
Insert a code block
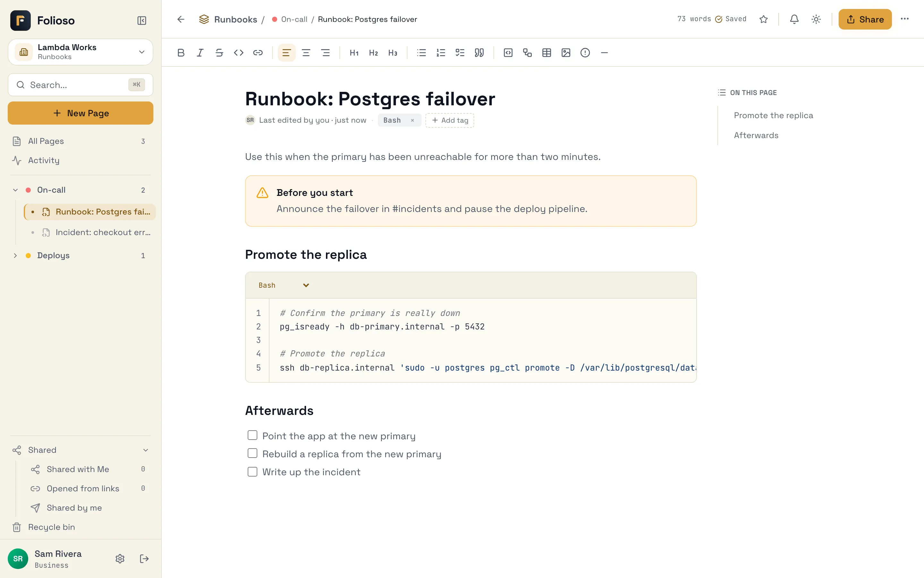pyautogui.click(x=508, y=53)
